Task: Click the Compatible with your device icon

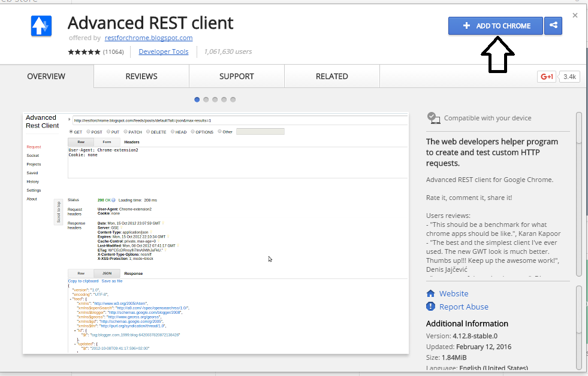Action: pyautogui.click(x=433, y=118)
